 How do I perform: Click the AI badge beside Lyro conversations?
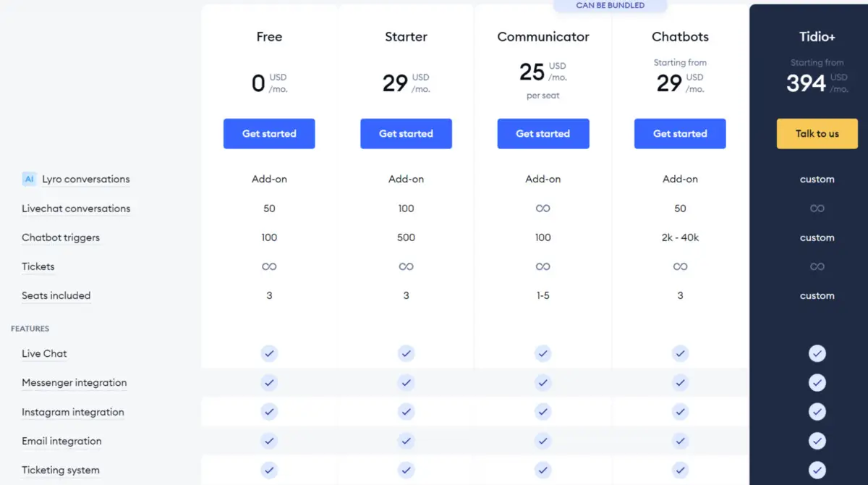pyautogui.click(x=29, y=179)
